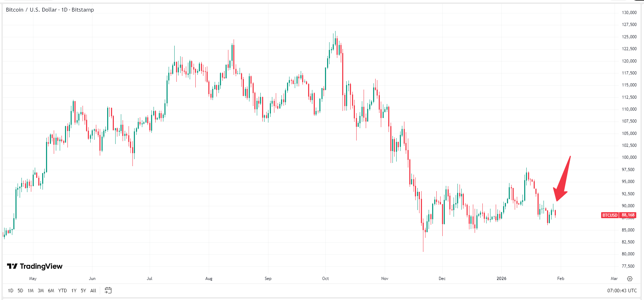Click the 2026 label on the time axis
Viewport: 644px width, 300px height.
click(501, 278)
